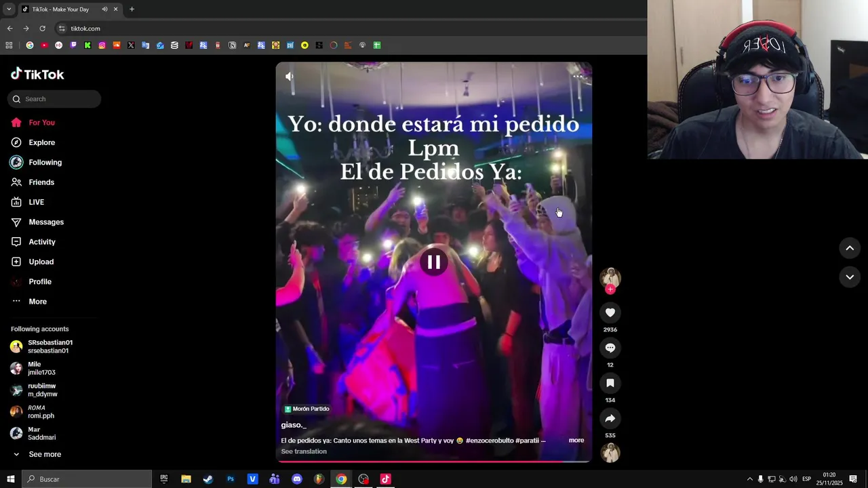Screen dimensions: 868x488
Task: Open giaso._ creator username
Action: [294, 425]
